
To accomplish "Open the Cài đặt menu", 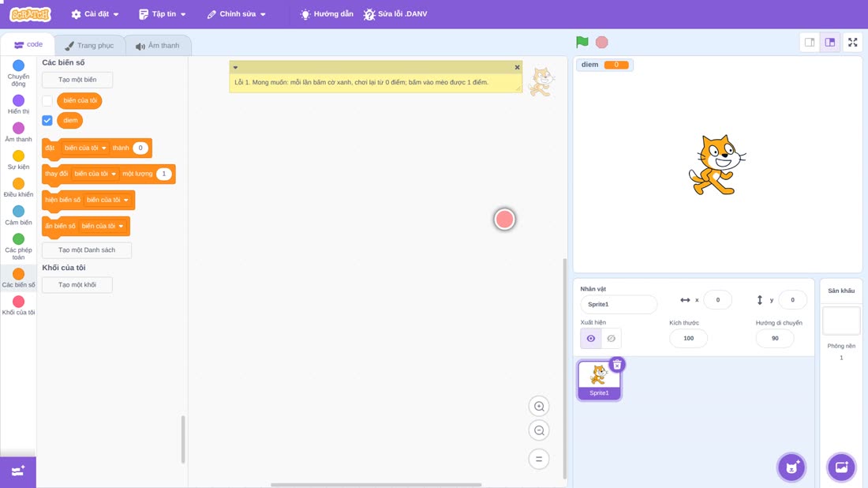I will tap(95, 14).
